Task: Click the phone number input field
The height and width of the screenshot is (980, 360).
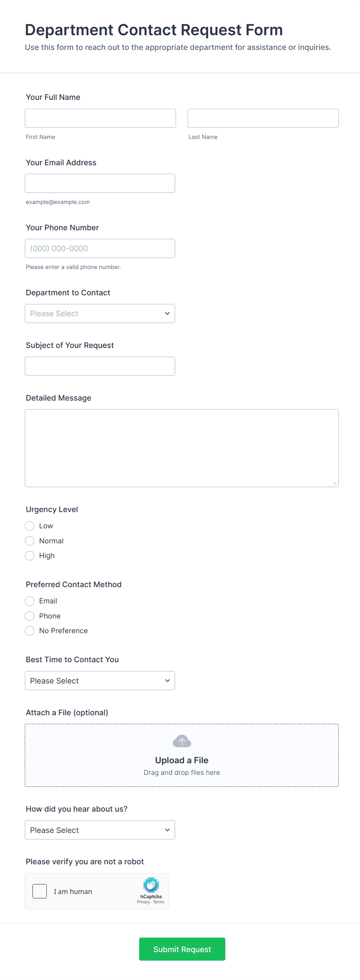Action: point(100,248)
